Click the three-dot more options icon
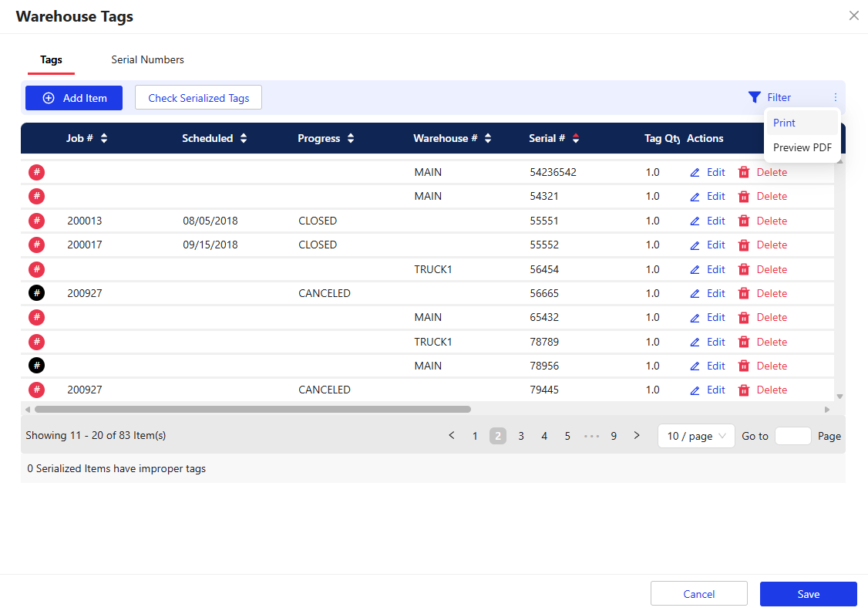868x611 pixels. click(x=835, y=97)
